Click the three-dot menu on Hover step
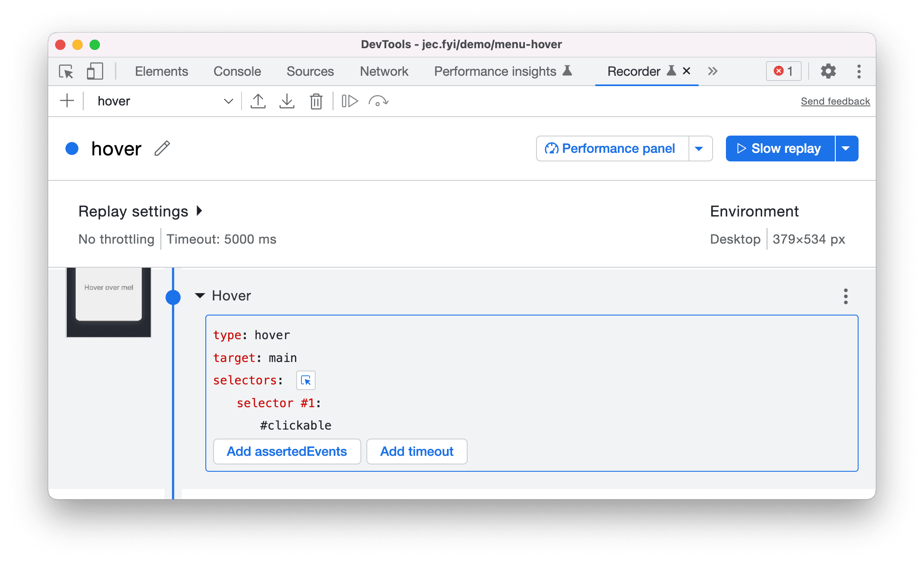This screenshot has width=924, height=563. coord(846,297)
